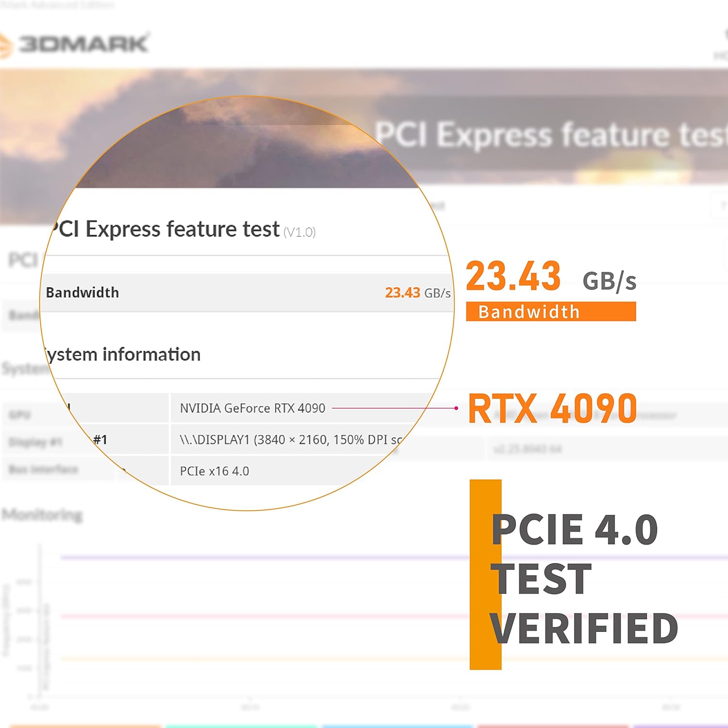The width and height of the screenshot is (728, 728).
Task: Click the orange 3DMark emblem beside the logo text
Action: (6, 45)
